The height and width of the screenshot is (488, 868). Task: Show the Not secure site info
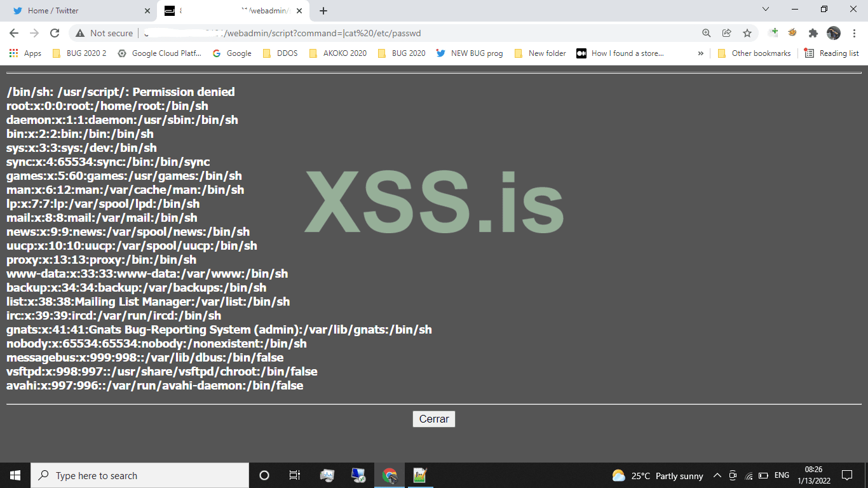pyautogui.click(x=105, y=33)
